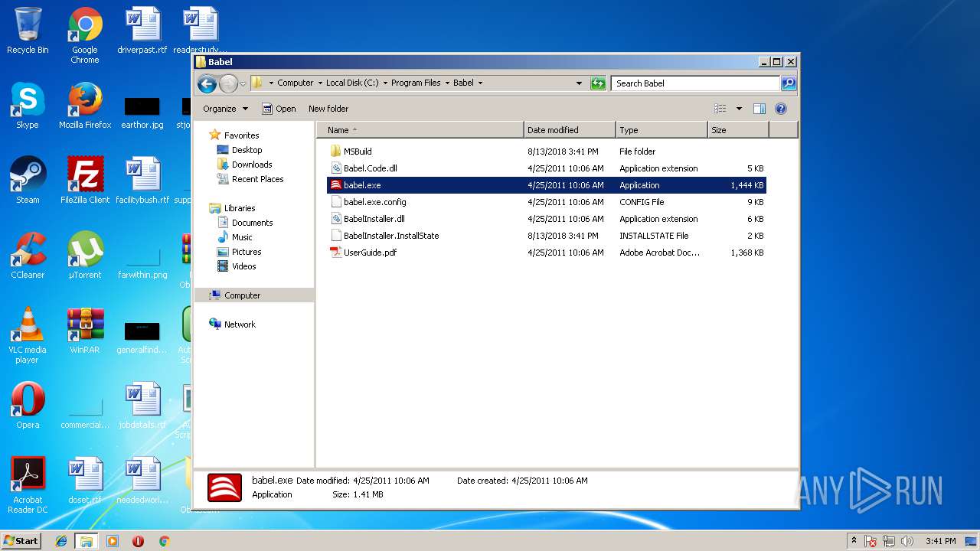Select the UserGuide.pdf Acrobat icon
The image size is (980, 551).
pos(335,253)
